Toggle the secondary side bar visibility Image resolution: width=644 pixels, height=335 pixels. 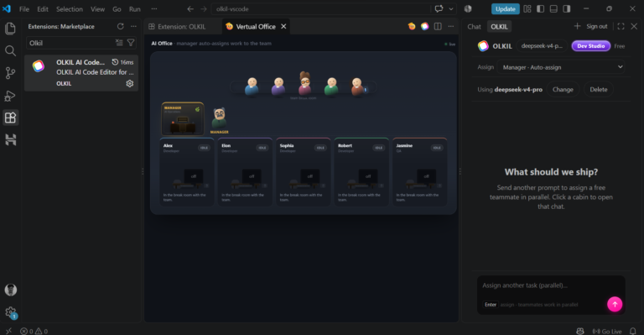(x=567, y=8)
